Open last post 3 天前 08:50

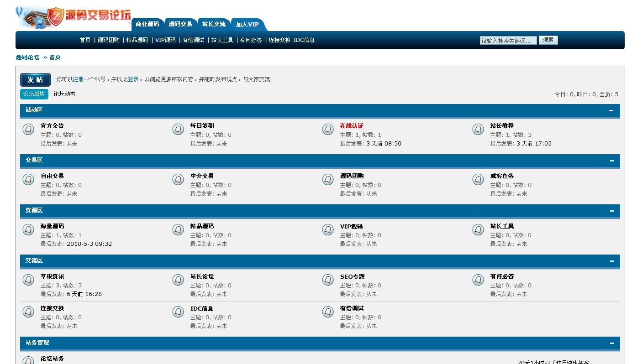pos(384,144)
